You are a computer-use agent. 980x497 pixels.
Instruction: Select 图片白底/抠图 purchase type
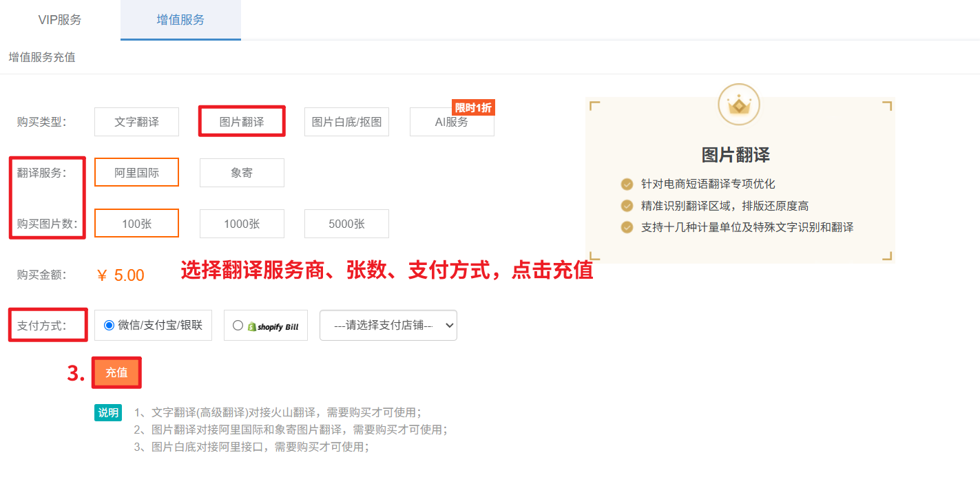point(346,122)
